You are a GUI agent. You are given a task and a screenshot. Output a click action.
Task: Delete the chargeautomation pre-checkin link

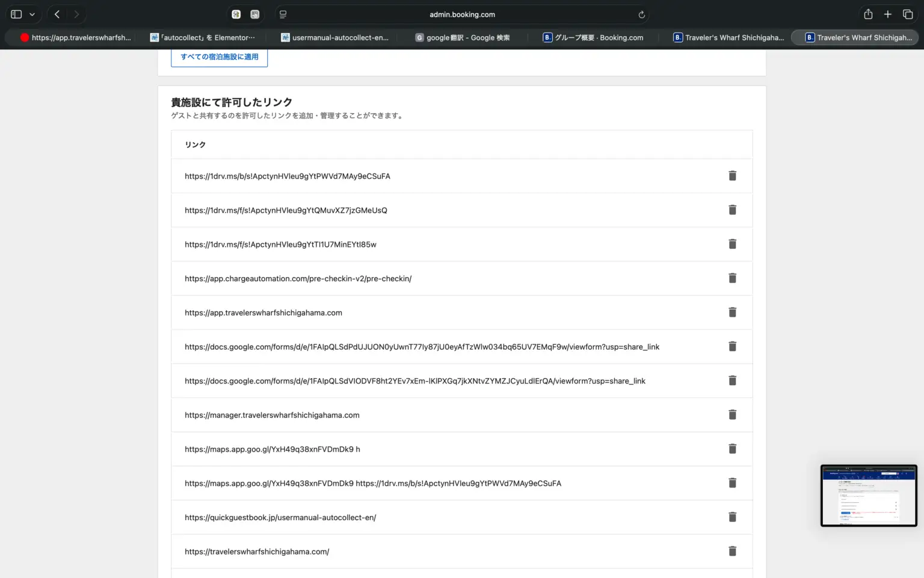point(732,278)
